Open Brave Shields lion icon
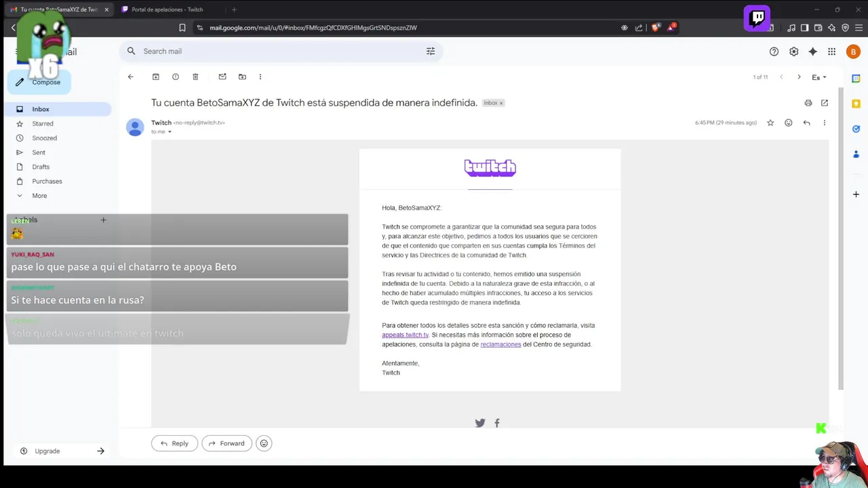This screenshot has width=868, height=488. pyautogui.click(x=655, y=28)
